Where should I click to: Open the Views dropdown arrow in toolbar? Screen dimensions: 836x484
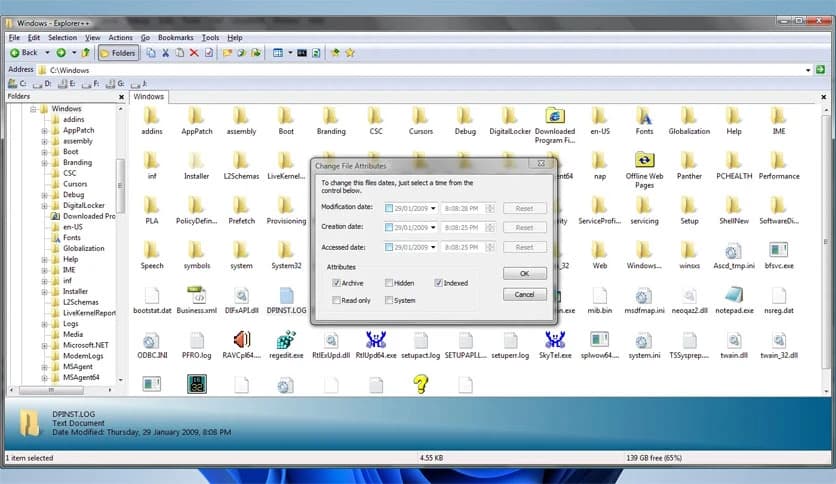290,53
